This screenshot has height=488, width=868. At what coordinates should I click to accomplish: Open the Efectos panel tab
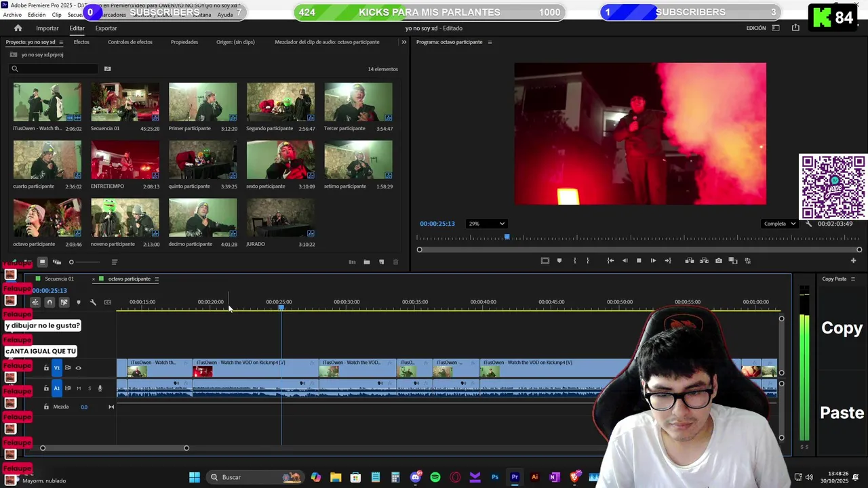(x=81, y=42)
